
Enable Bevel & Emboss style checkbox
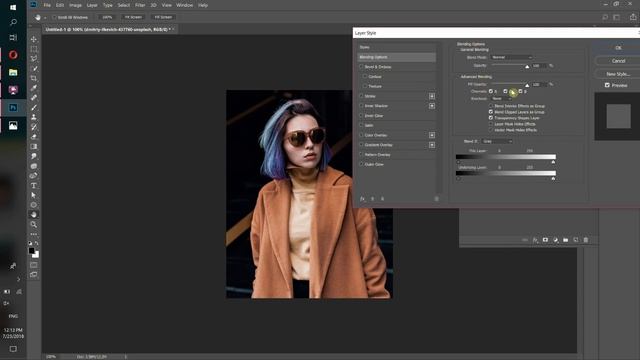pyautogui.click(x=361, y=67)
